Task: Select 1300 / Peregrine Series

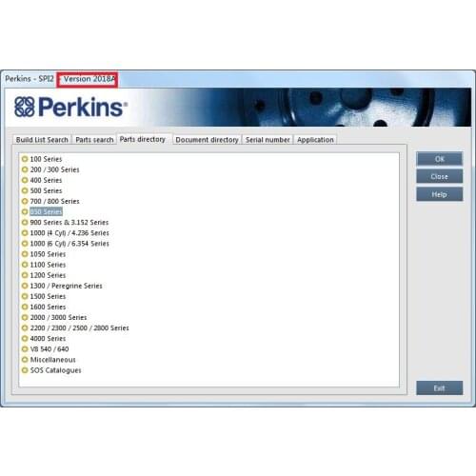Action: (66, 286)
